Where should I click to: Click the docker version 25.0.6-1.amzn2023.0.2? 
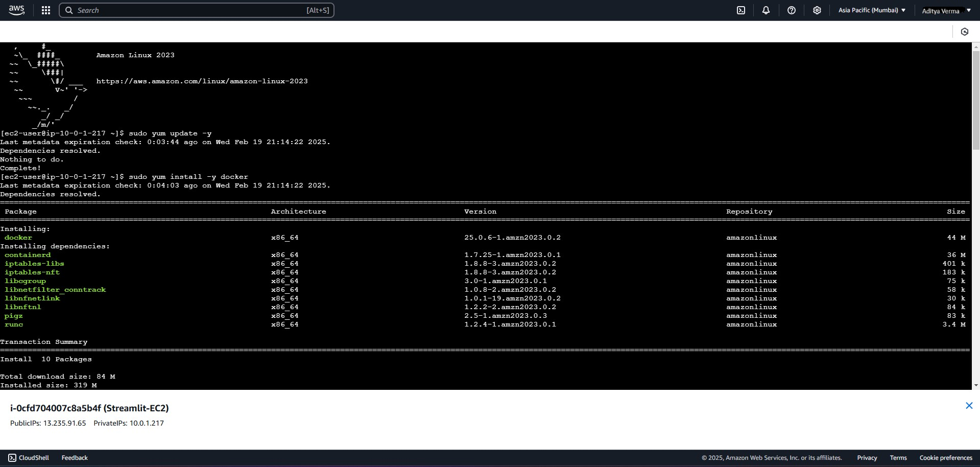tap(512, 238)
